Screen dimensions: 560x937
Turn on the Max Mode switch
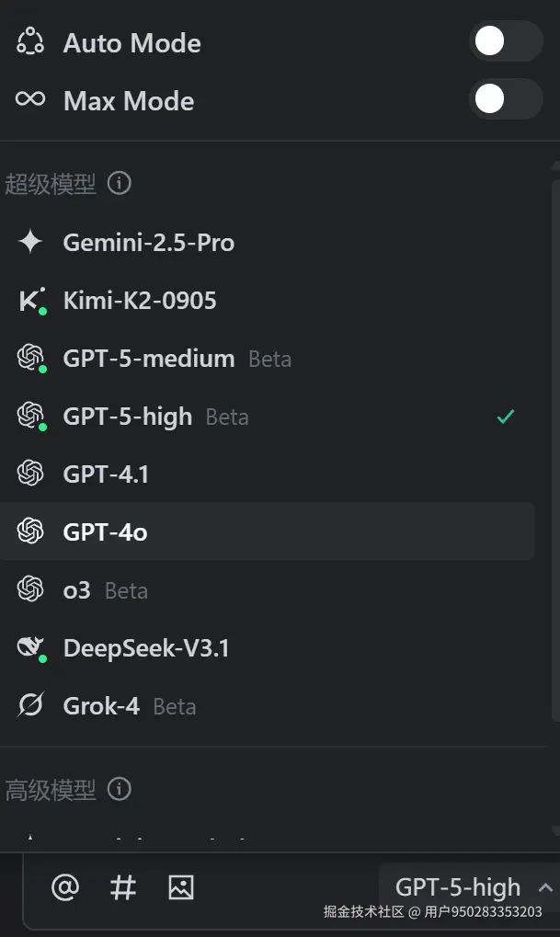click(505, 99)
